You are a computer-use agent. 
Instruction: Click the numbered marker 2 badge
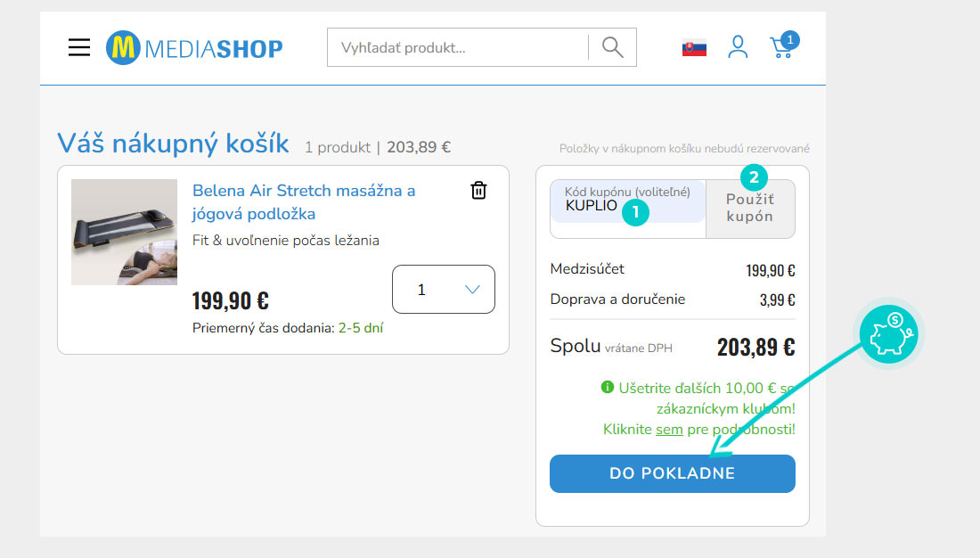pyautogui.click(x=754, y=177)
